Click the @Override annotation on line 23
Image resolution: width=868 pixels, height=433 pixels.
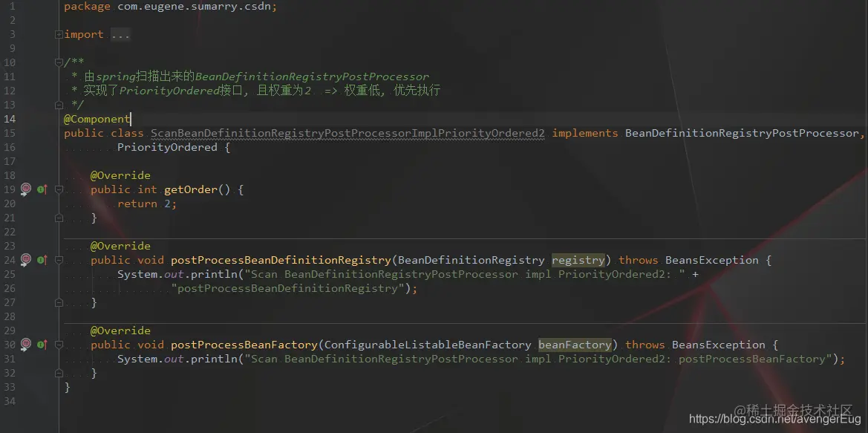coord(121,246)
